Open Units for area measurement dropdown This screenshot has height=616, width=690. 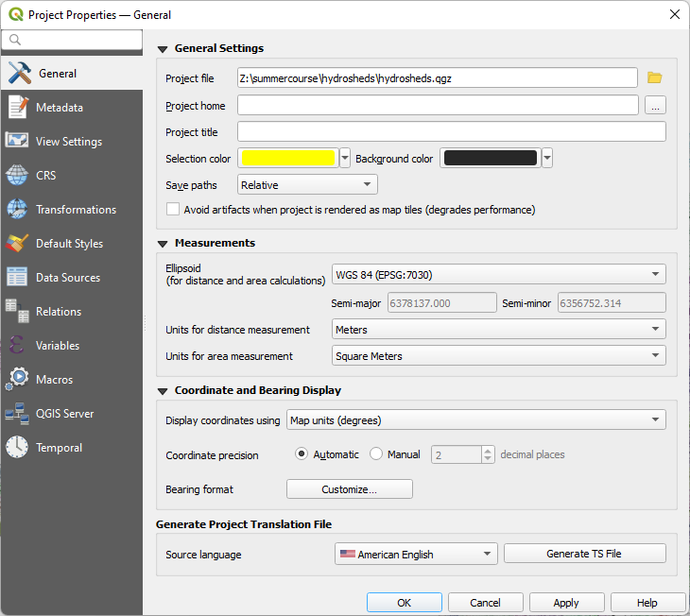[x=498, y=355]
